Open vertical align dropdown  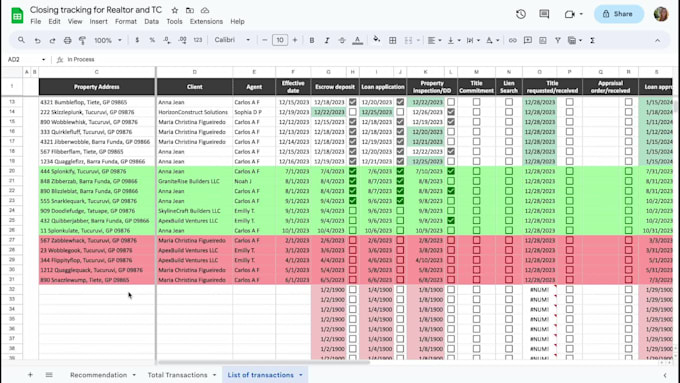point(454,40)
